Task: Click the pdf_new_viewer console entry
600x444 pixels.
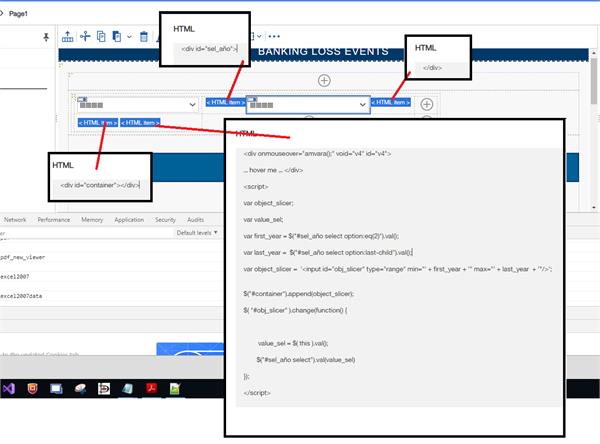Action: coord(23,258)
